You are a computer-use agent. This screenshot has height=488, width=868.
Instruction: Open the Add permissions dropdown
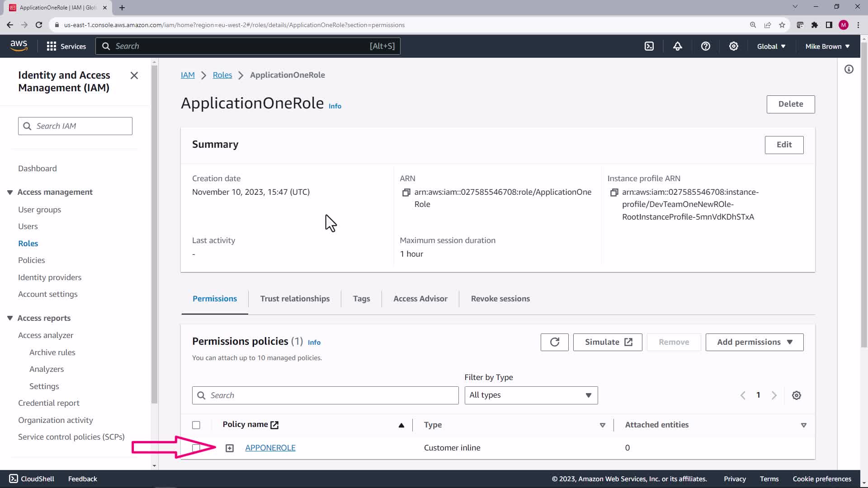[754, 342]
